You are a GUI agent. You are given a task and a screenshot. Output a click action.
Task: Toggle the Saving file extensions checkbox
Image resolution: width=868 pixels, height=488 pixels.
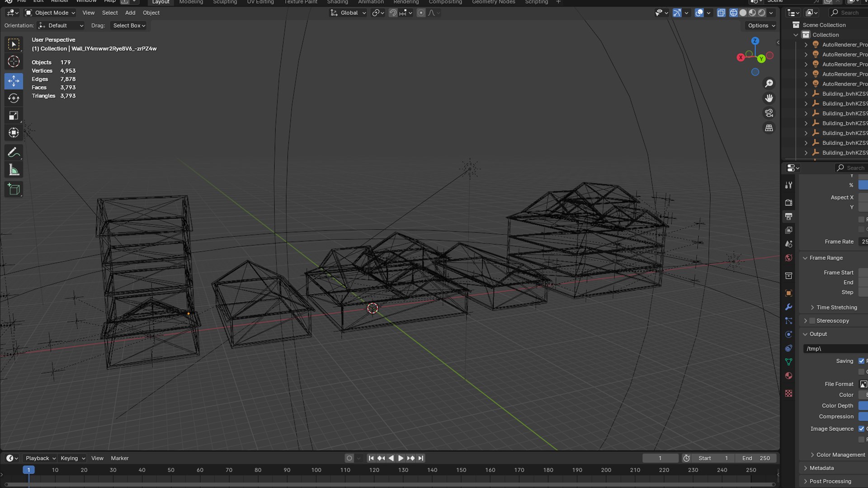click(861, 361)
